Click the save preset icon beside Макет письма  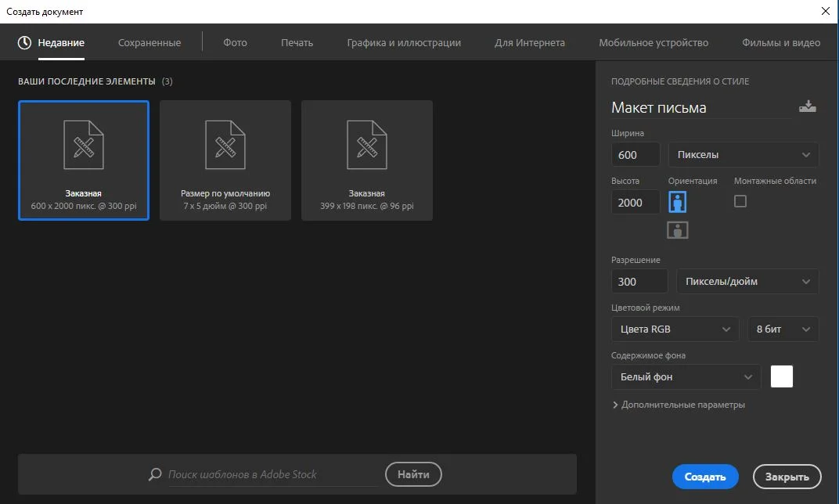tap(807, 107)
